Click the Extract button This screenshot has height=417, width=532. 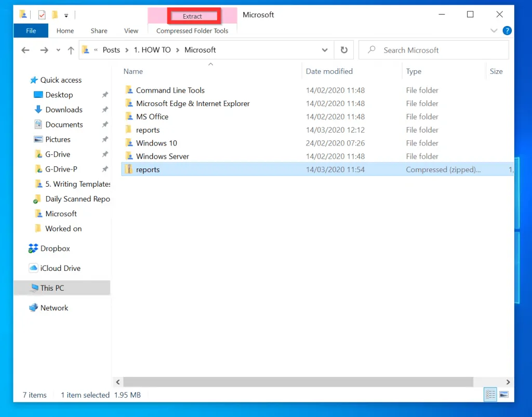[x=193, y=16]
